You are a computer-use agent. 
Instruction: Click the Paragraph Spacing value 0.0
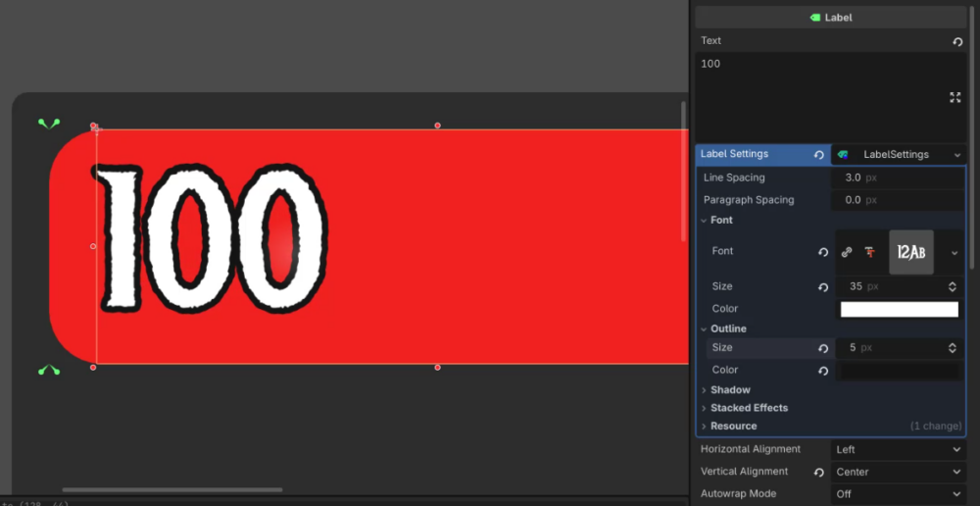pos(898,201)
